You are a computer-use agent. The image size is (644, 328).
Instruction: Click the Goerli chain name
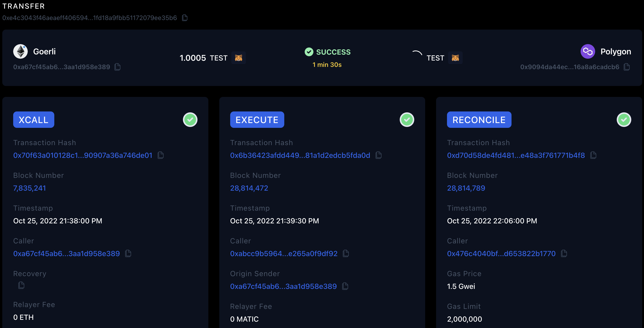coord(45,52)
